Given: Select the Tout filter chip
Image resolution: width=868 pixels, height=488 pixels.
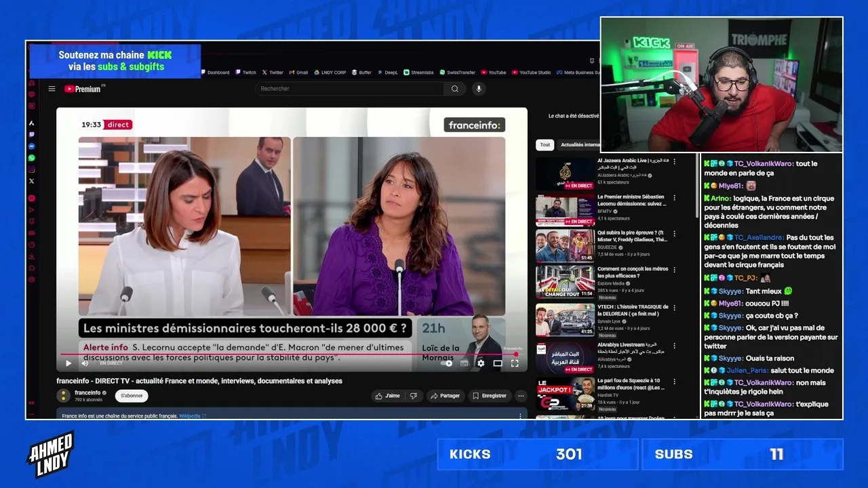Looking at the screenshot, I should point(545,144).
